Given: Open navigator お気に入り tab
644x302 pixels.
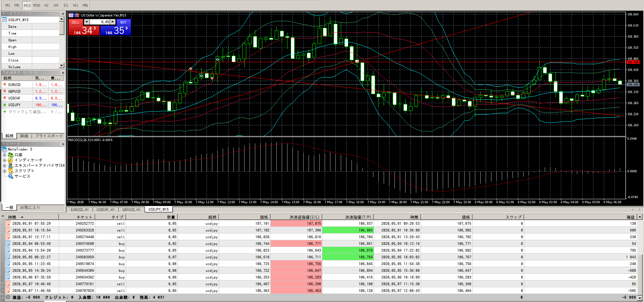Looking at the screenshot, I should click(30, 208).
